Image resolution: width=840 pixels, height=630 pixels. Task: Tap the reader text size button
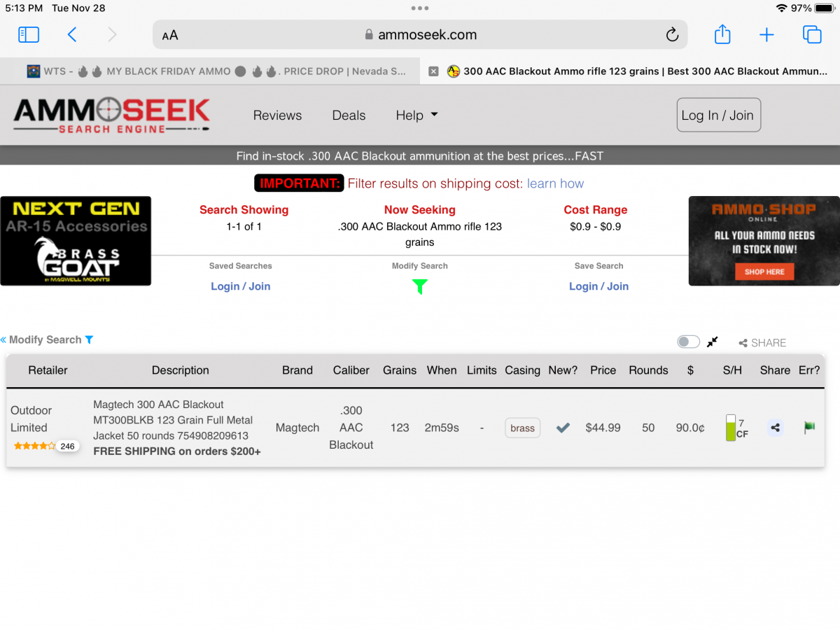pos(170,35)
